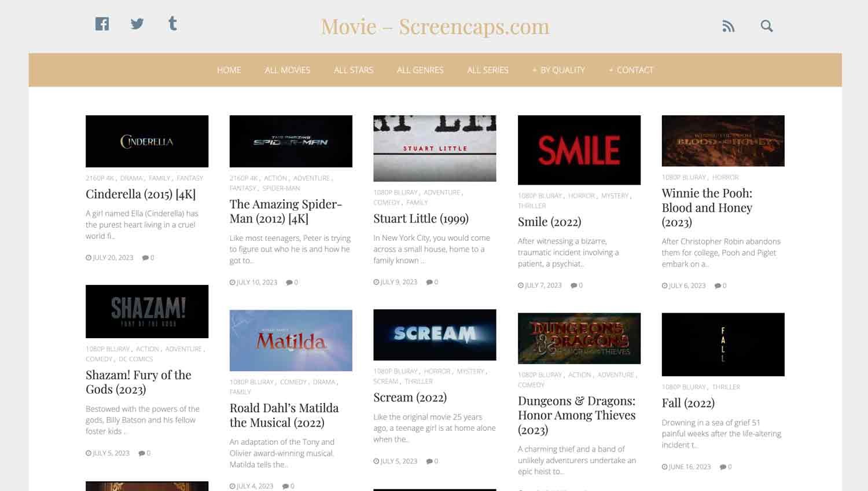Click the Dungeons & Dragons thumbnail
Screen dimensions: 868x491
point(579,338)
